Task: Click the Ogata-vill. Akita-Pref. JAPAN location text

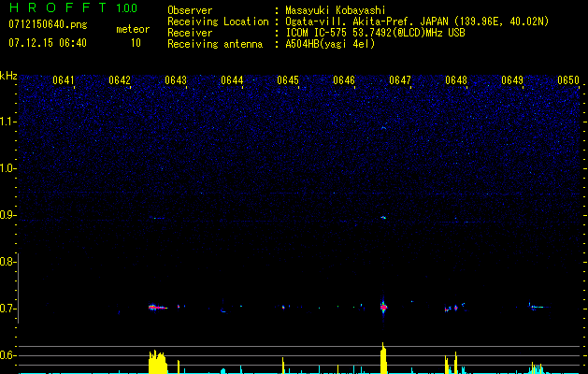Action: tap(417, 22)
